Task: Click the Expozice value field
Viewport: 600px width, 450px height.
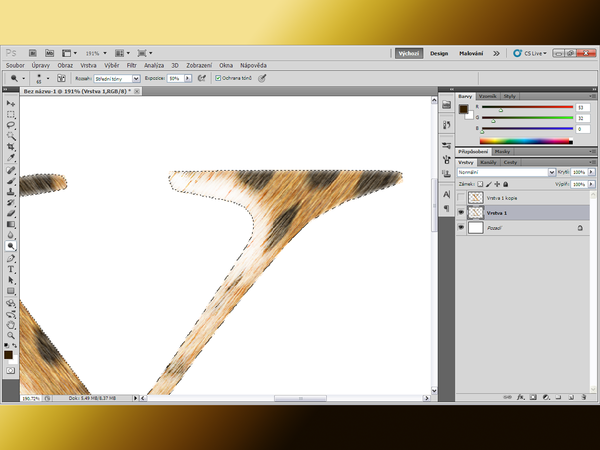Action: pos(174,77)
